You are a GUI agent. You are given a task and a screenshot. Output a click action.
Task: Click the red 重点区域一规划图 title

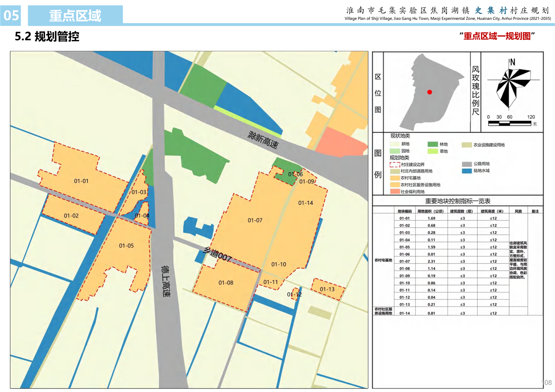(x=497, y=36)
